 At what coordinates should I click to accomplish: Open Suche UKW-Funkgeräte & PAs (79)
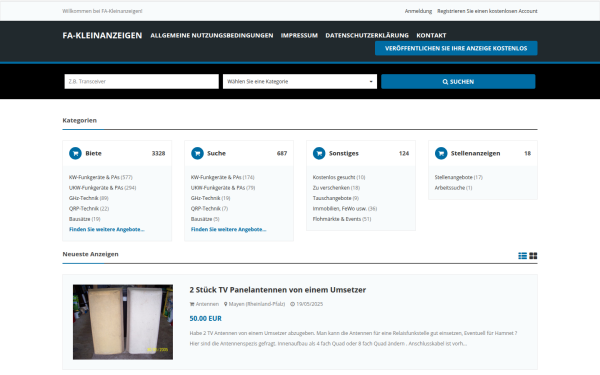[x=223, y=188]
